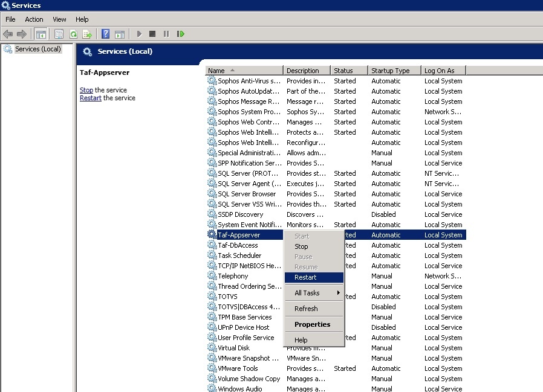Select the SPP Notification Service row
Screen dimensions: 543x392
(336, 163)
